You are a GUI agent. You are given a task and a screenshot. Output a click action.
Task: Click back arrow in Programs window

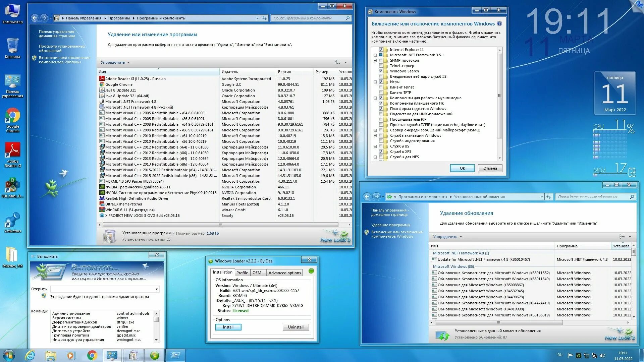tap(35, 18)
